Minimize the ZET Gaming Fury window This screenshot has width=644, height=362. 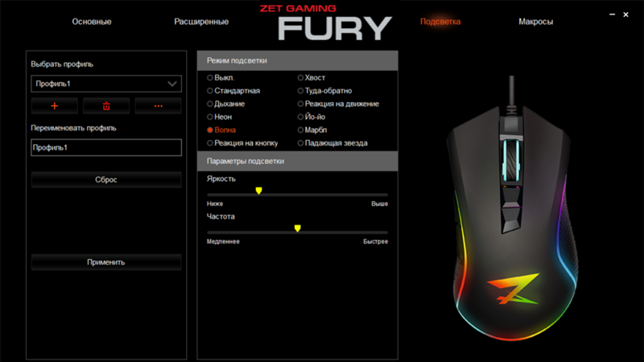[x=612, y=14]
